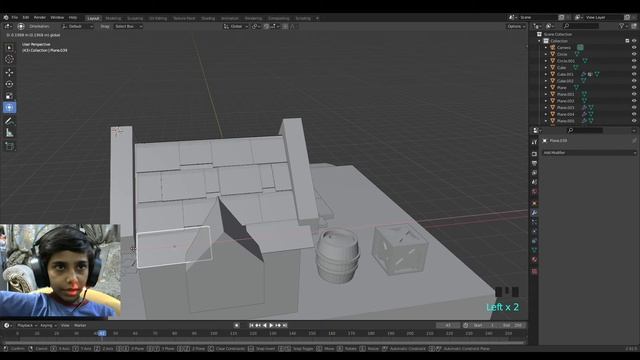Play the animation in timeline
640x360 pixels.
tap(271, 325)
